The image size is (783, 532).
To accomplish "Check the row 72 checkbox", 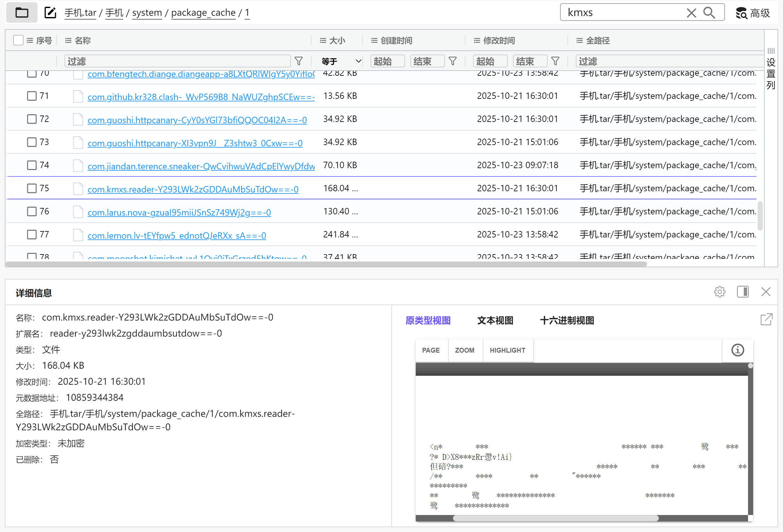I will (x=32, y=119).
